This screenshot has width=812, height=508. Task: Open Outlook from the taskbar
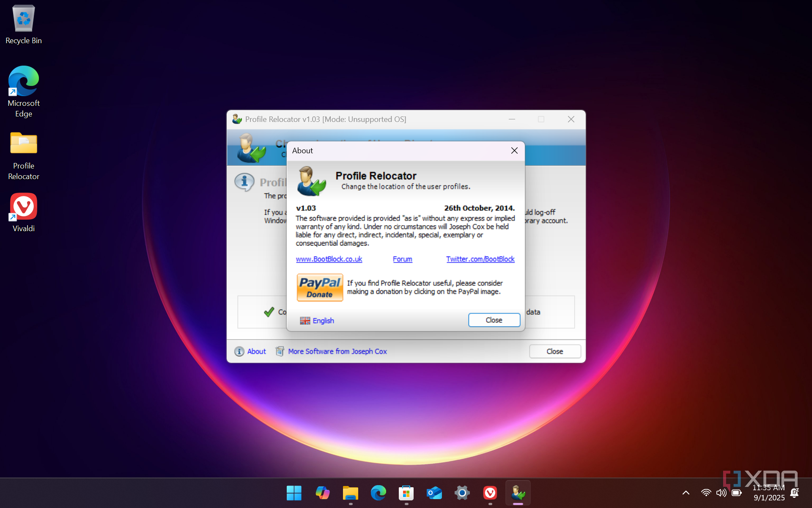(x=434, y=493)
